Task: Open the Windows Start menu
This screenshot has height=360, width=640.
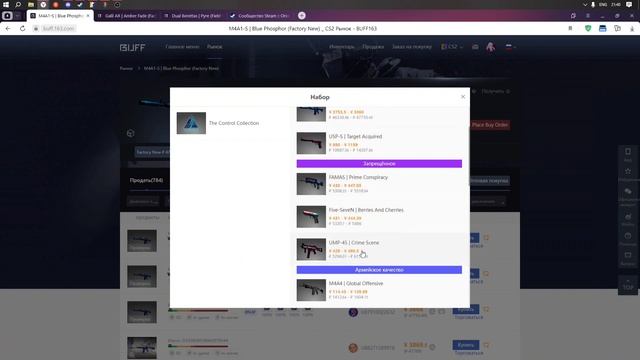Action: [x=6, y=4]
